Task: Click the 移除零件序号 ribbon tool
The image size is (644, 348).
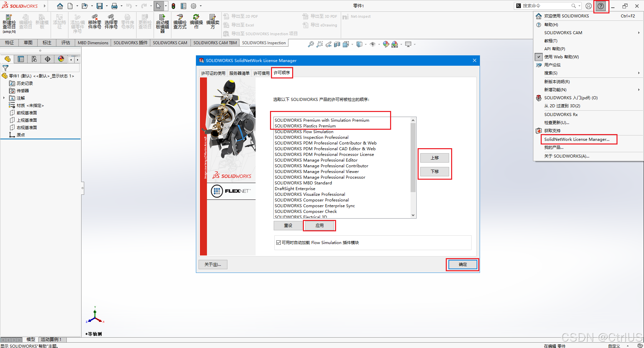Action: [x=95, y=22]
